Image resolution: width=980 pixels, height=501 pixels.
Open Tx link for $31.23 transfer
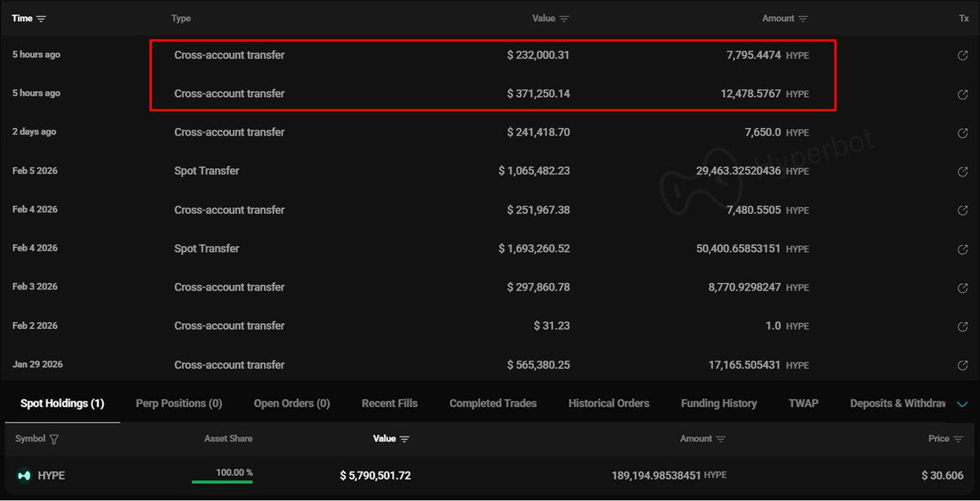pos(962,326)
